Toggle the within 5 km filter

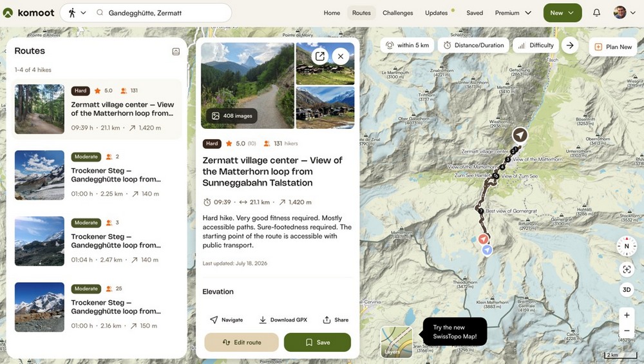[x=407, y=45]
